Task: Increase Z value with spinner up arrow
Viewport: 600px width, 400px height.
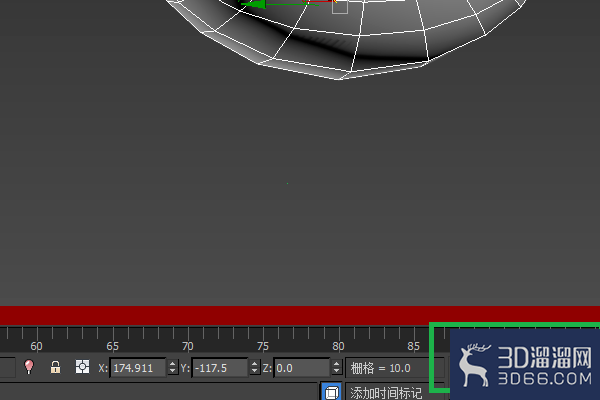Action: [x=337, y=364]
